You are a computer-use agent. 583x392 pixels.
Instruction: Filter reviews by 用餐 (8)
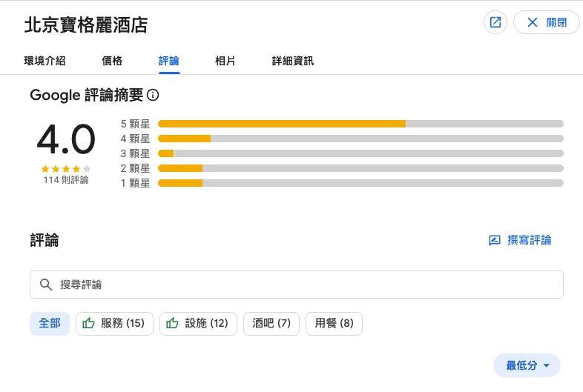[x=334, y=323]
